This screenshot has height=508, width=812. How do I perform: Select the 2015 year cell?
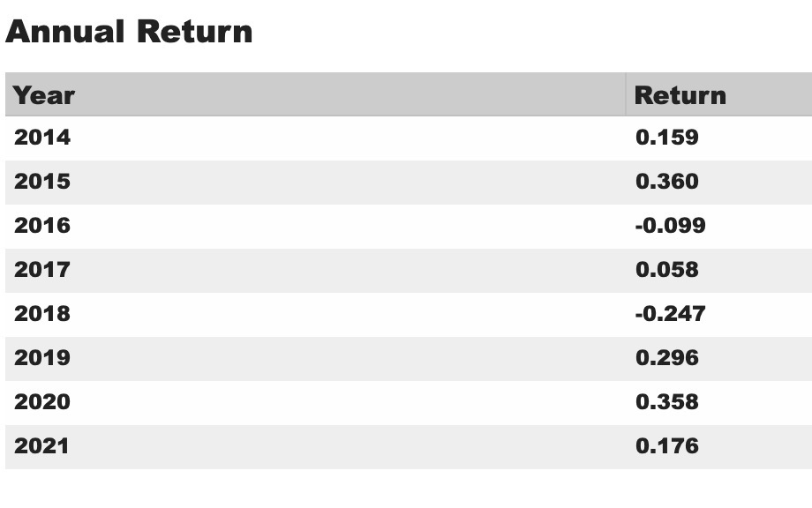tap(42, 182)
